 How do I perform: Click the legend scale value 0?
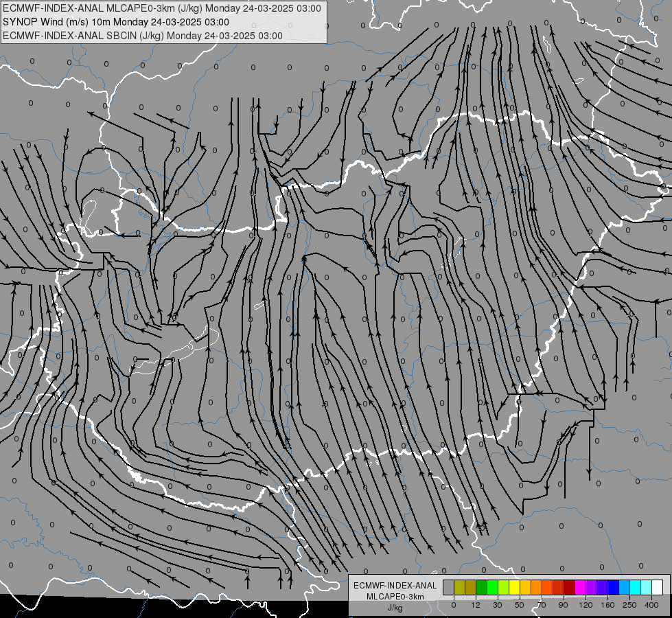click(454, 605)
